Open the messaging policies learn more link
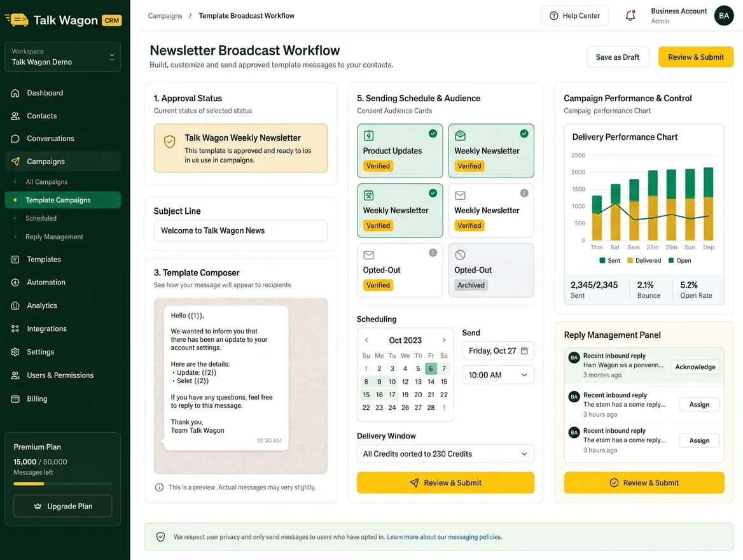743x560 pixels. pyautogui.click(x=444, y=536)
